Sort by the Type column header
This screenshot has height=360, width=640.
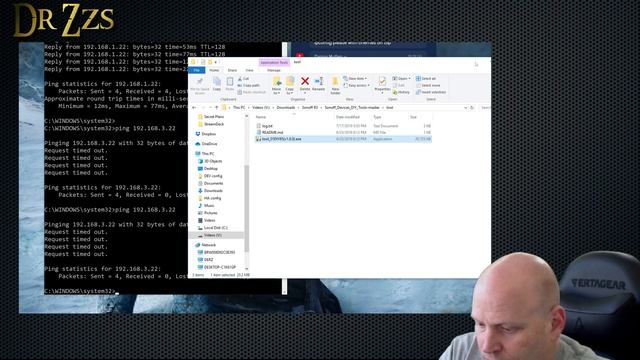377,117
